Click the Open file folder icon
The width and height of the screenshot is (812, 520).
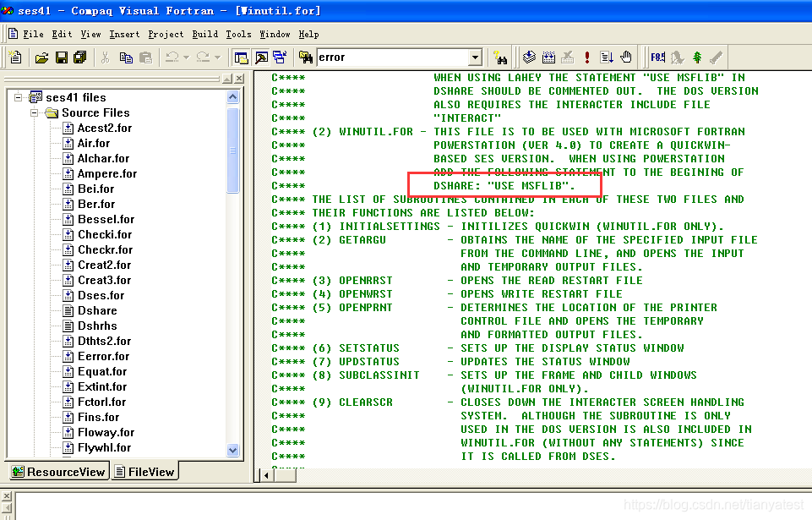pos(41,57)
